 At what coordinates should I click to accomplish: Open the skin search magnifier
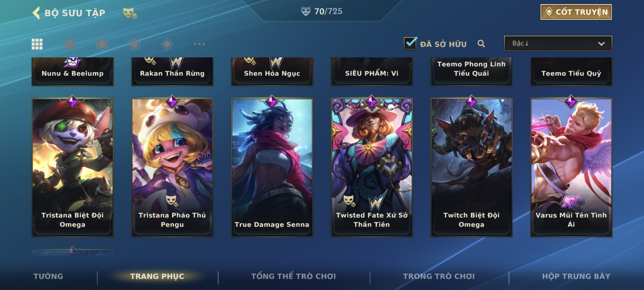[481, 43]
